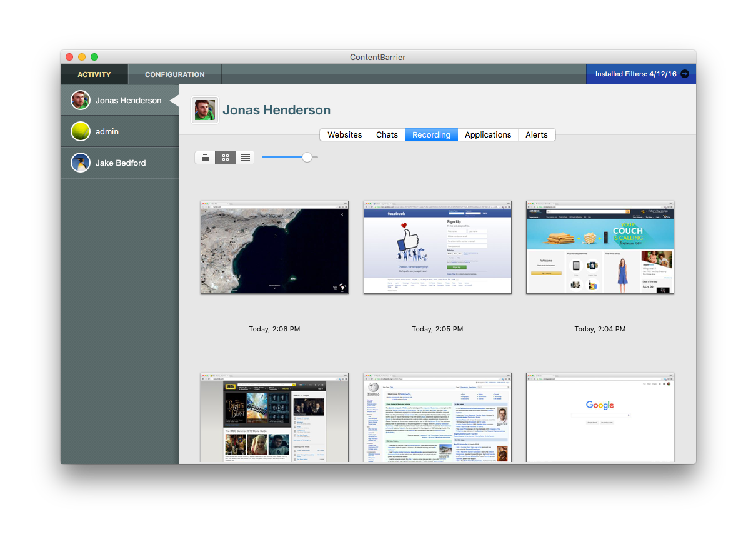This screenshot has height=544, width=756.
Task: Click Jake Bedford's penguin avatar
Action: tap(80, 163)
